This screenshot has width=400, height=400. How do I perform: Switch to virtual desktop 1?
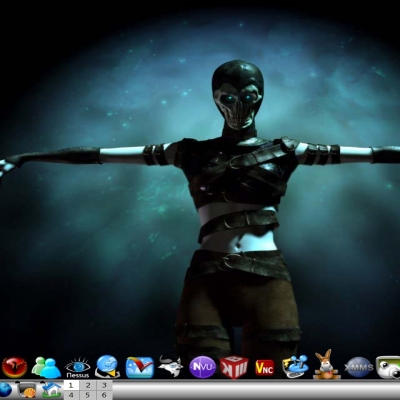[x=71, y=386]
